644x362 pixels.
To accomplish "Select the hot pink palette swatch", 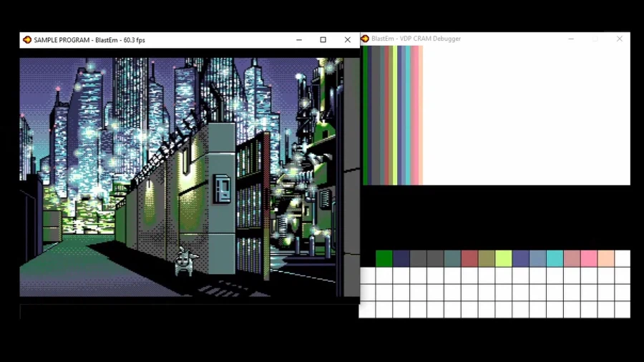I will 589,258.
